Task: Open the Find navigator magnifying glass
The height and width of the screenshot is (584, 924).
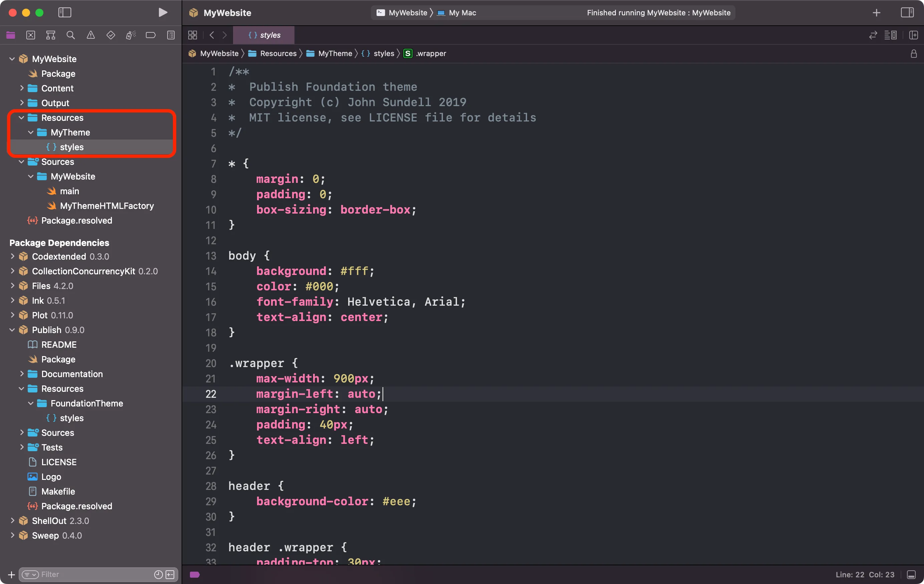Action: click(x=71, y=35)
